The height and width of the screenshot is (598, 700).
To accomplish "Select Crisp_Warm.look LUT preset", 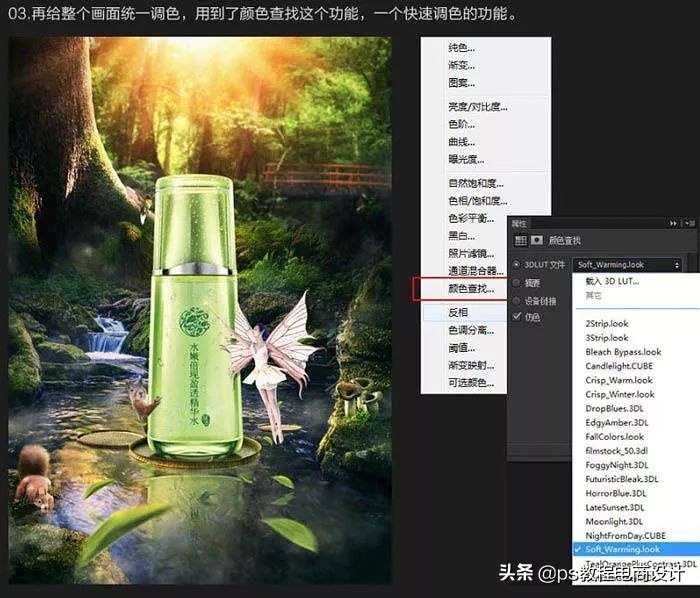I will (x=619, y=380).
